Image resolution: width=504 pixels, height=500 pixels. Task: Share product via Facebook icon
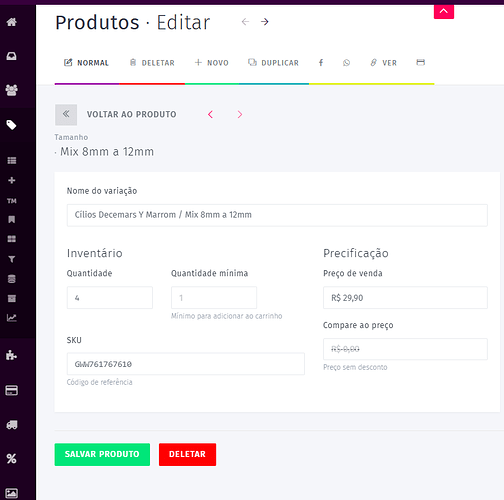click(321, 63)
